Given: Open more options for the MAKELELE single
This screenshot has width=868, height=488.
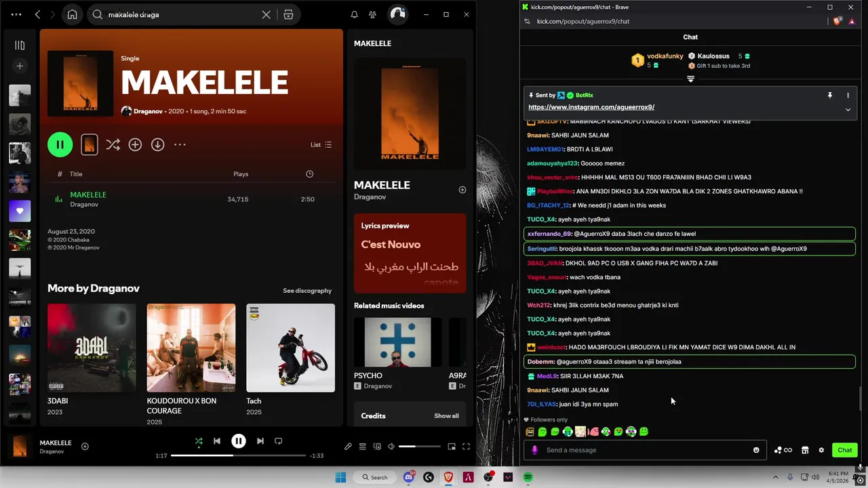Looking at the screenshot, I should click(x=180, y=144).
